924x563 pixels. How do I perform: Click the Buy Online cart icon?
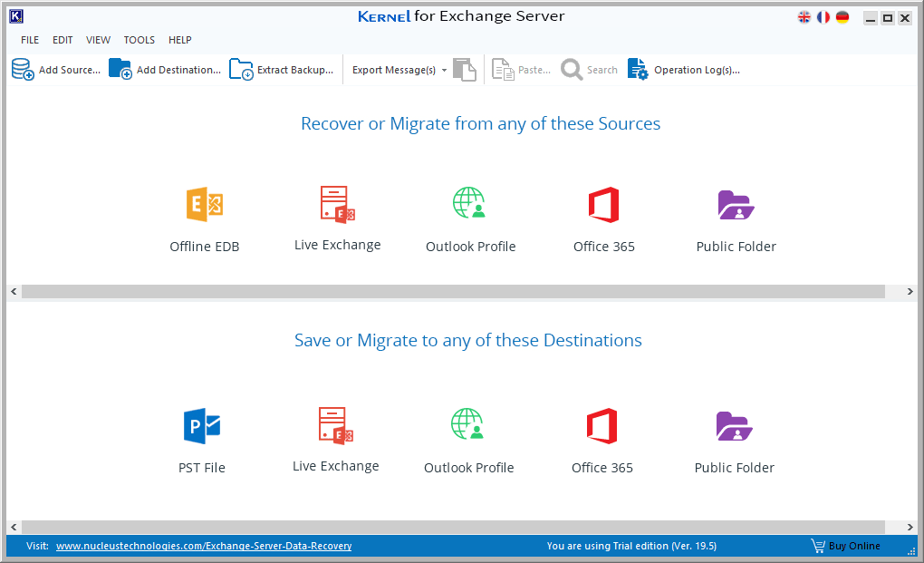point(818,546)
